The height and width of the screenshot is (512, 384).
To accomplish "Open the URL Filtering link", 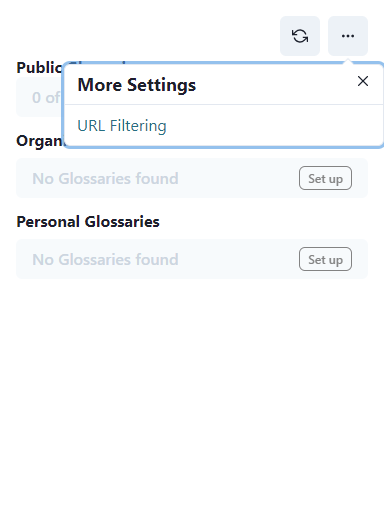I will (122, 126).
